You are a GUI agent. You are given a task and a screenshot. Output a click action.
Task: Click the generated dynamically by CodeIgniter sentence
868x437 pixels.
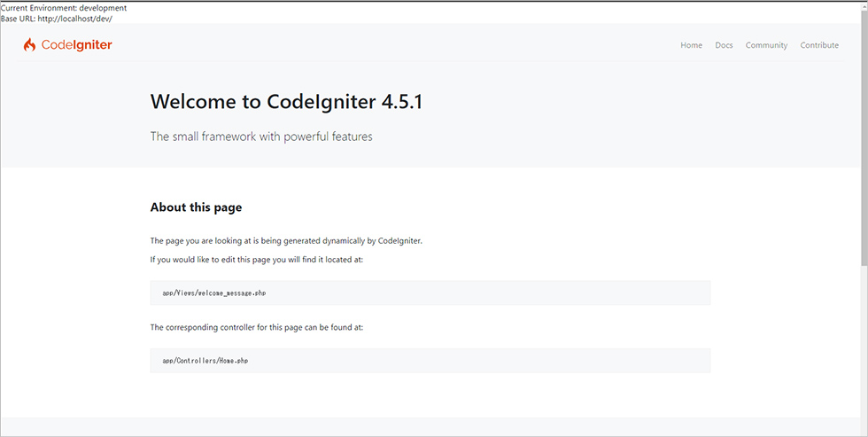[286, 241]
